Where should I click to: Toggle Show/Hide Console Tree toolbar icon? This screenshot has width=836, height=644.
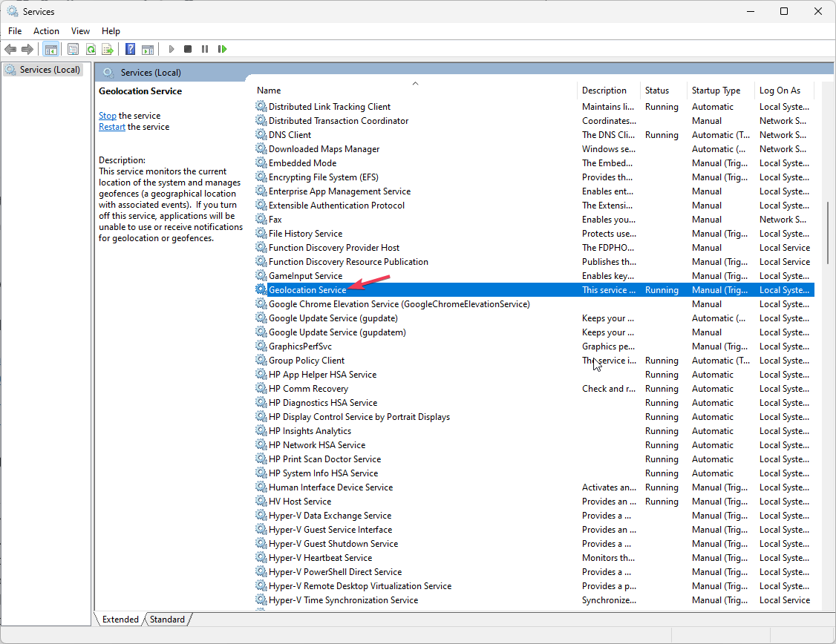(x=50, y=49)
